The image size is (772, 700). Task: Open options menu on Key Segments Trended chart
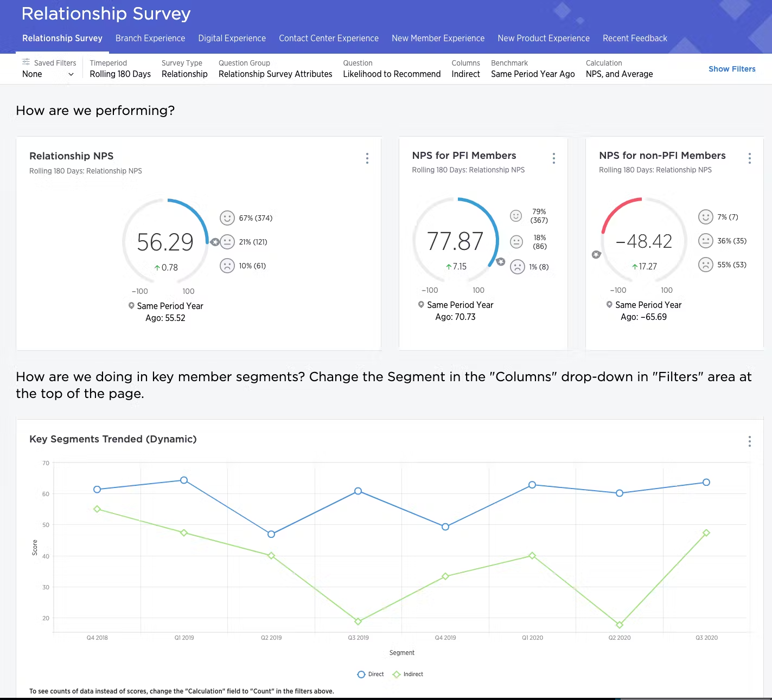pos(749,441)
